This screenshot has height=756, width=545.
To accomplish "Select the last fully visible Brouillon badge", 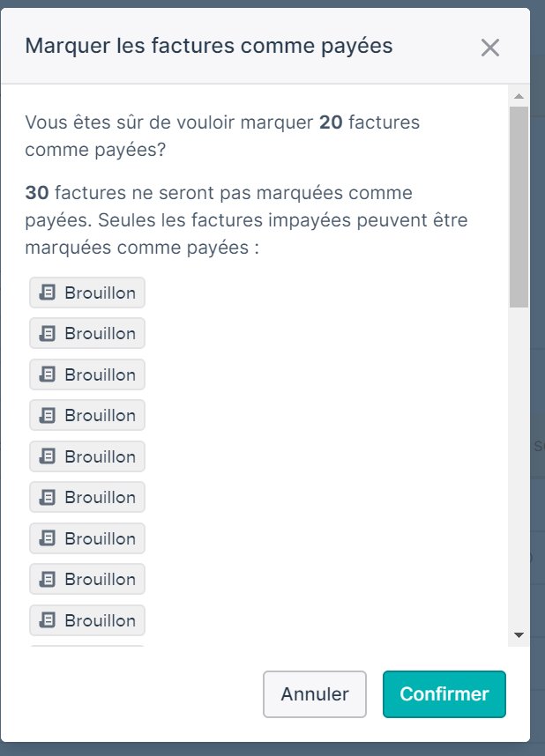I will 87,620.
